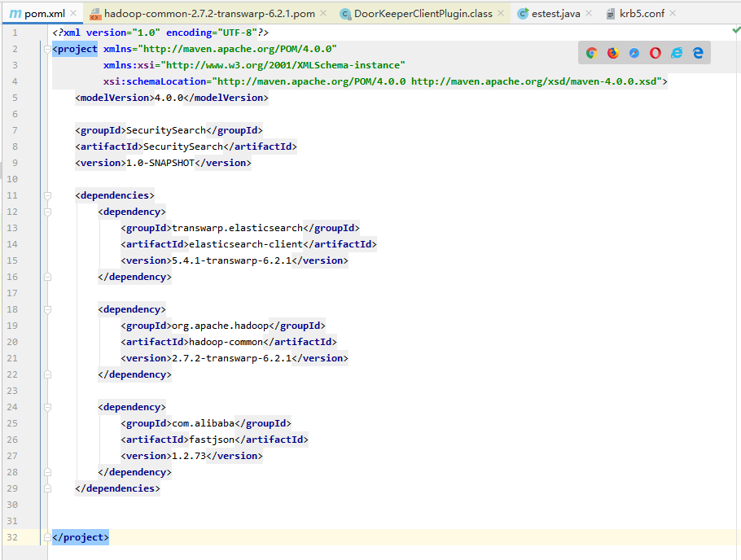Open pom.xml in Firefox browser
Screen dimensions: 741x560
coord(613,53)
